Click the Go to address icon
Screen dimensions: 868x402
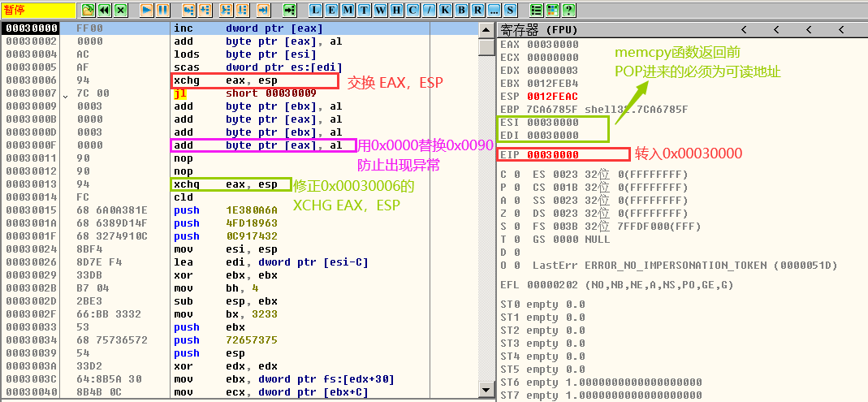[290, 11]
